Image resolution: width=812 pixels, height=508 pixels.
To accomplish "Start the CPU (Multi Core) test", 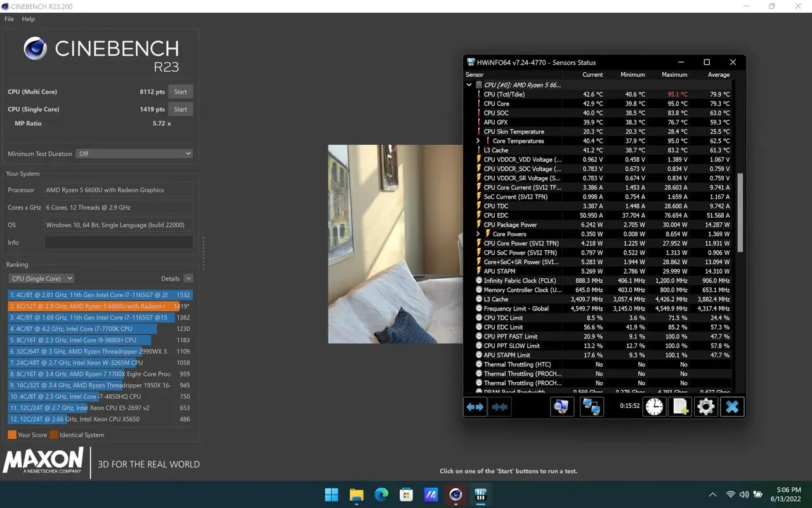I will tap(181, 91).
